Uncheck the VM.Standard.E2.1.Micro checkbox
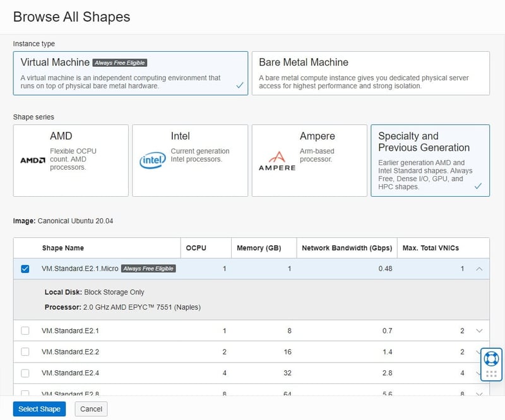The height and width of the screenshot is (420, 505). click(x=25, y=269)
